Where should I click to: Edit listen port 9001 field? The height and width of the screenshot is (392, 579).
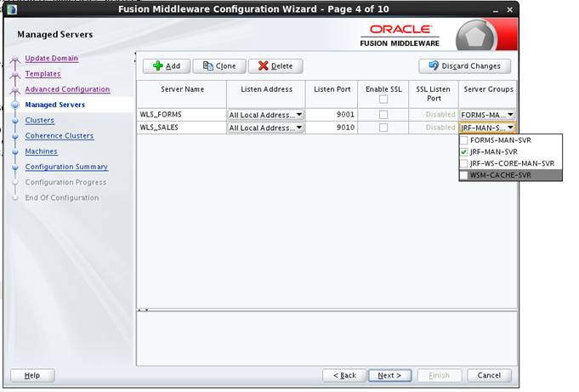(332, 115)
